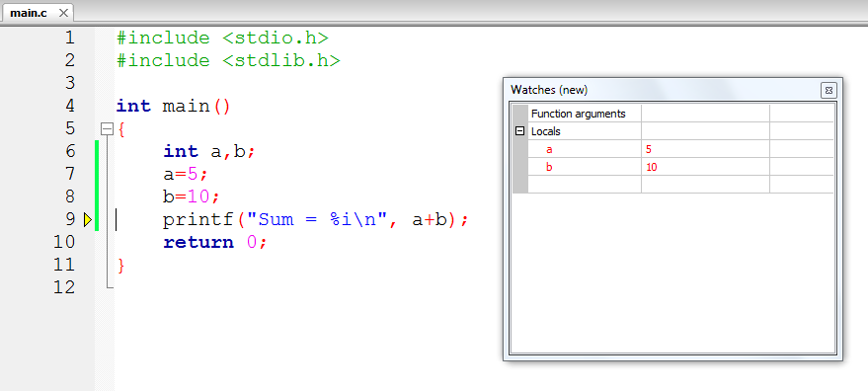Click the a=5; statement
The image size is (868, 391).
pyautogui.click(x=186, y=174)
